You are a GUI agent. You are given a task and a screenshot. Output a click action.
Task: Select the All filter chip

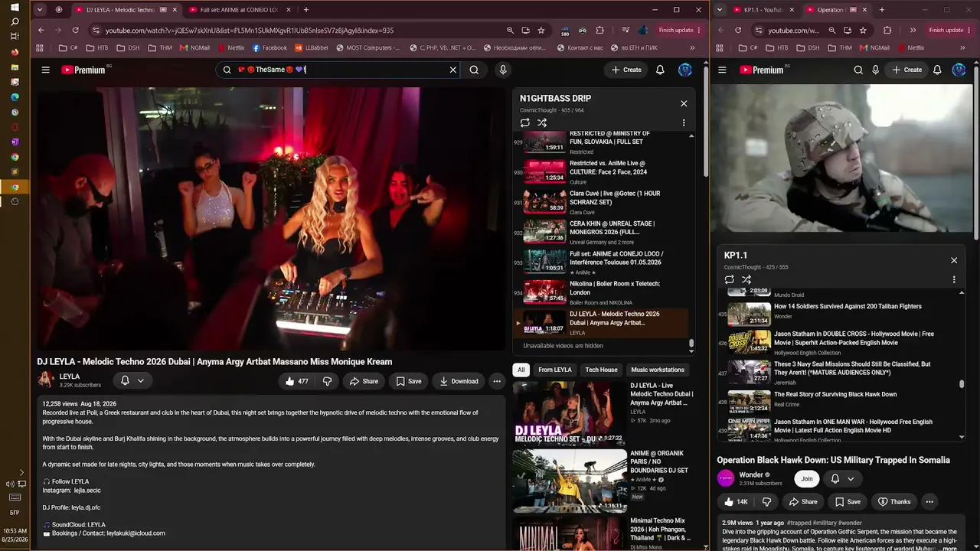(x=521, y=370)
